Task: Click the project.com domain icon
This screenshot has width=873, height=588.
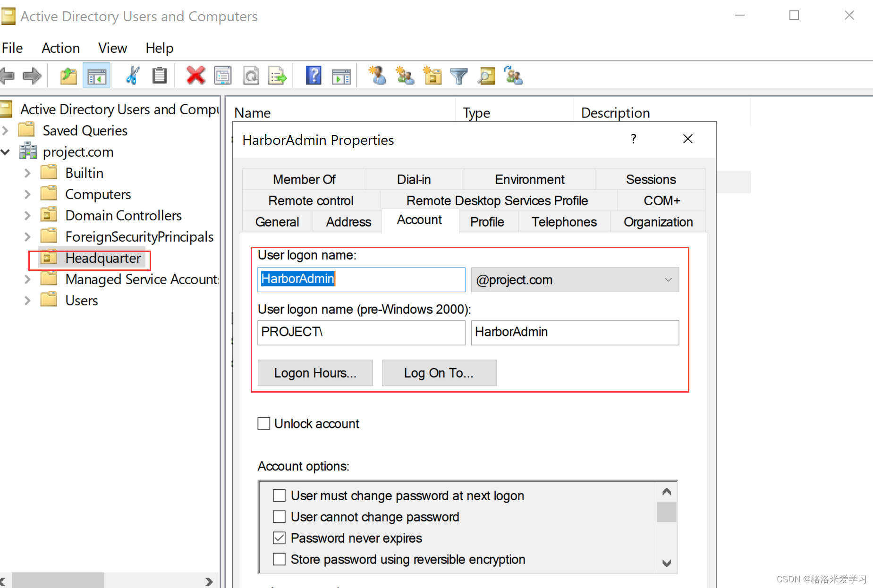Action: coord(28,151)
